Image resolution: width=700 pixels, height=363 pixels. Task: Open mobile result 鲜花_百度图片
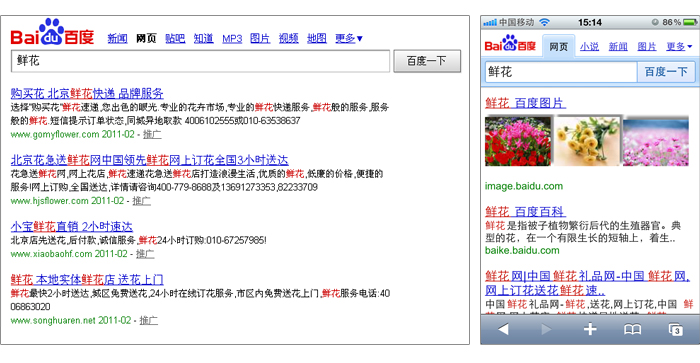click(525, 104)
